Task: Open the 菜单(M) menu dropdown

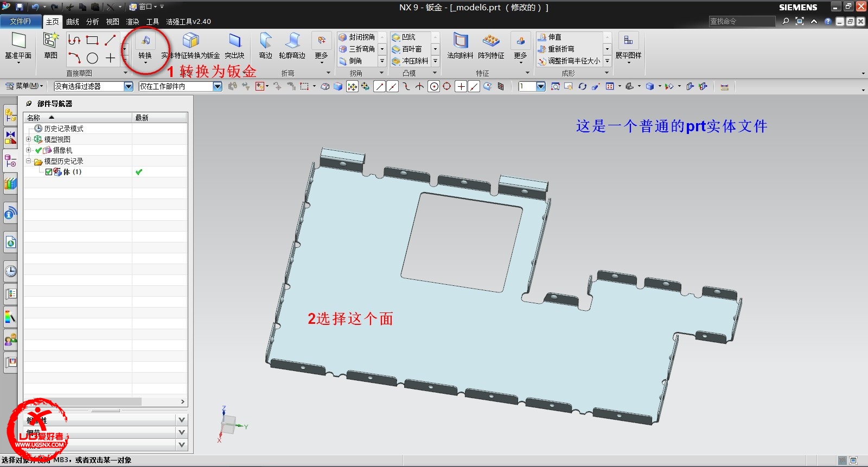Action: point(24,86)
